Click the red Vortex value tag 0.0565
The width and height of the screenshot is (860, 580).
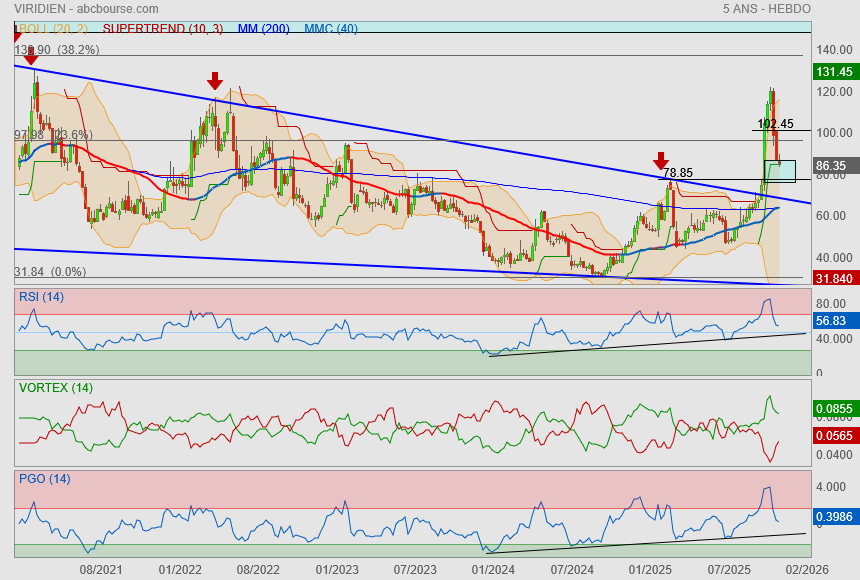click(833, 437)
